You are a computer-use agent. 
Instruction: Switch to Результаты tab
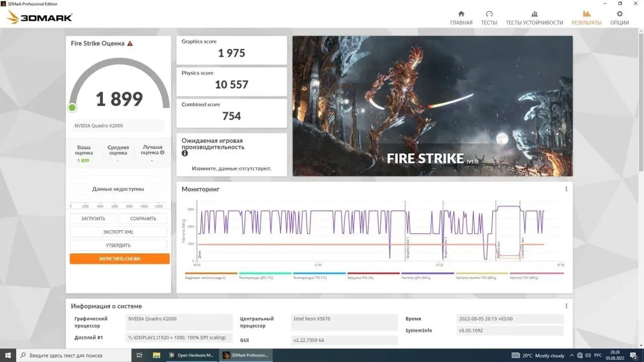click(586, 18)
